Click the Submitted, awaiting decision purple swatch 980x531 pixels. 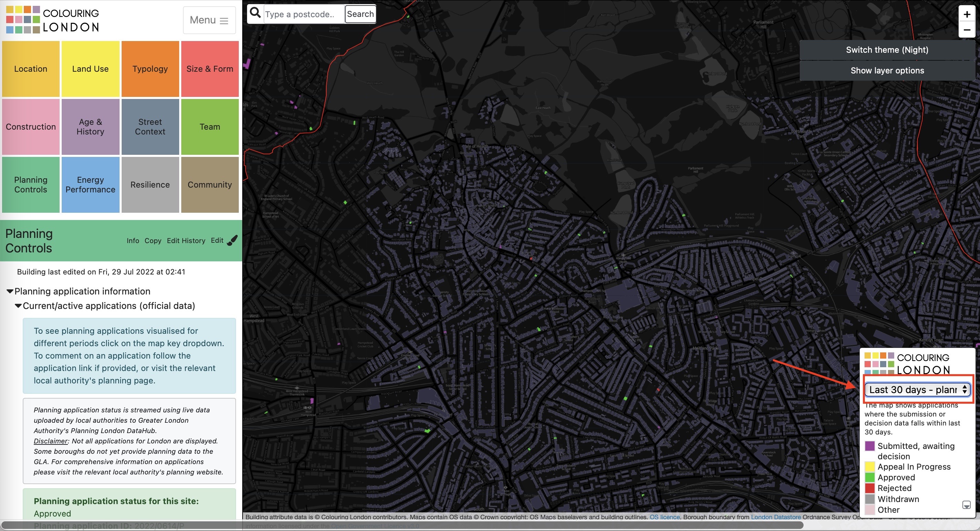click(x=870, y=446)
